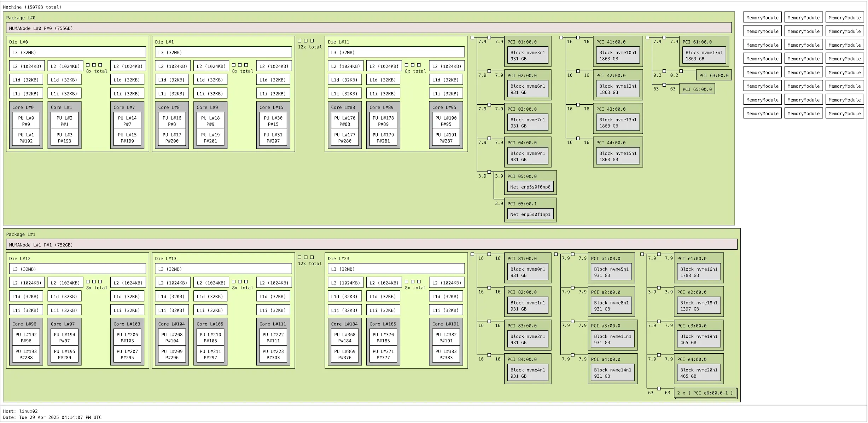
Task: Click the Core L#185 label
Action: click(383, 324)
